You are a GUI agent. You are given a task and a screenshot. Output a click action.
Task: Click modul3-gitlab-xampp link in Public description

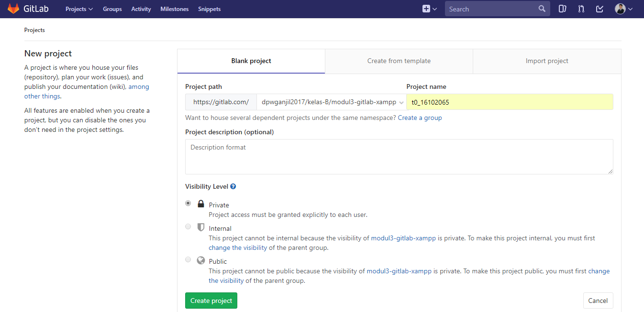click(x=399, y=271)
